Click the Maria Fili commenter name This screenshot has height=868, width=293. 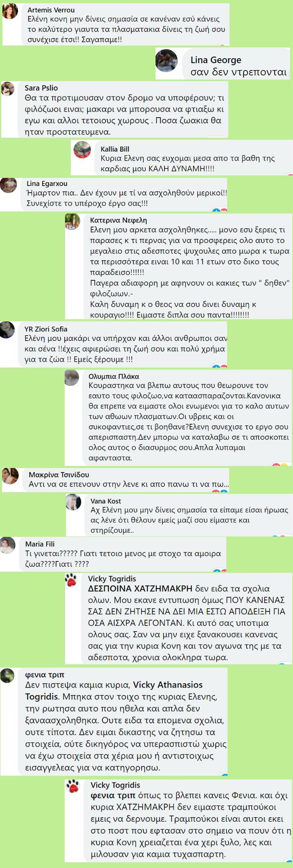pos(40,544)
